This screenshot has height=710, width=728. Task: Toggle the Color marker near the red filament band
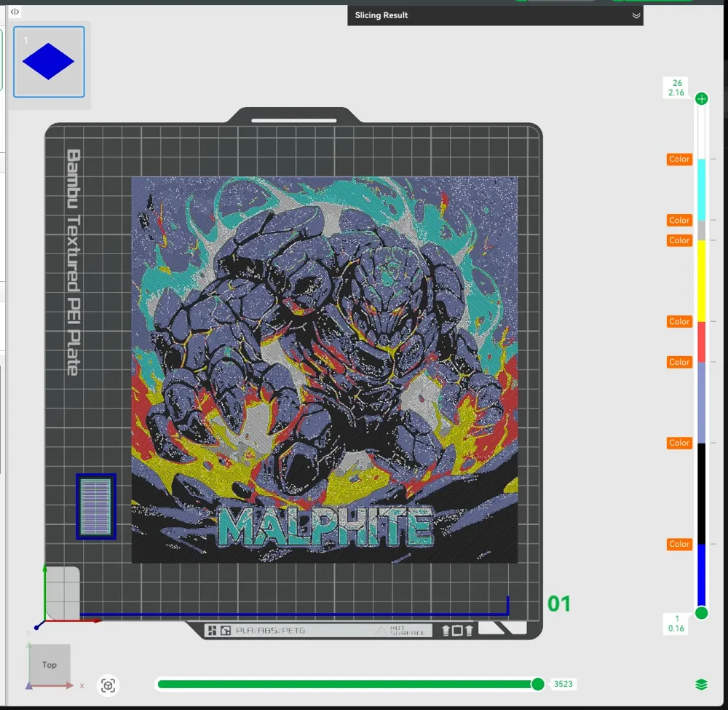[x=679, y=321]
